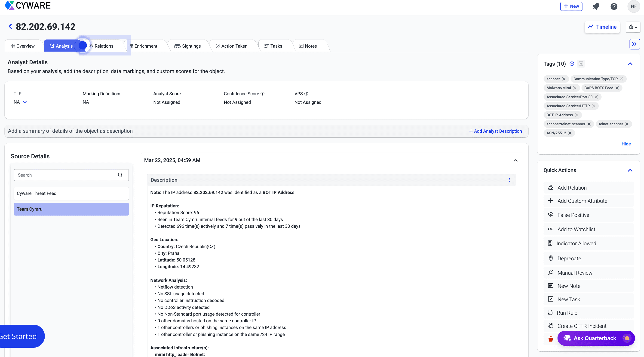Screen dimensions: 644x357
Task: Open the TLP NA dropdown
Action: [25, 102]
